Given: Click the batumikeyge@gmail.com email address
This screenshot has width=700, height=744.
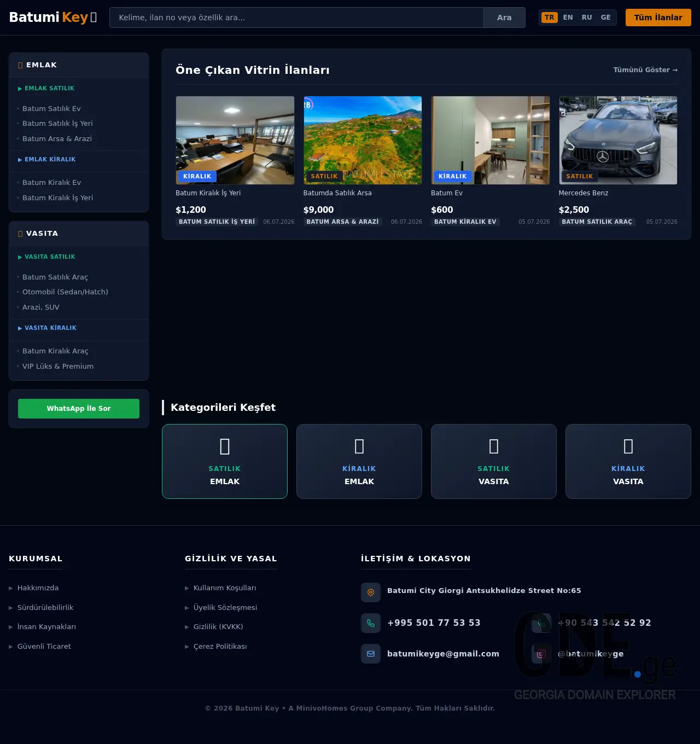Looking at the screenshot, I should (x=443, y=654).
